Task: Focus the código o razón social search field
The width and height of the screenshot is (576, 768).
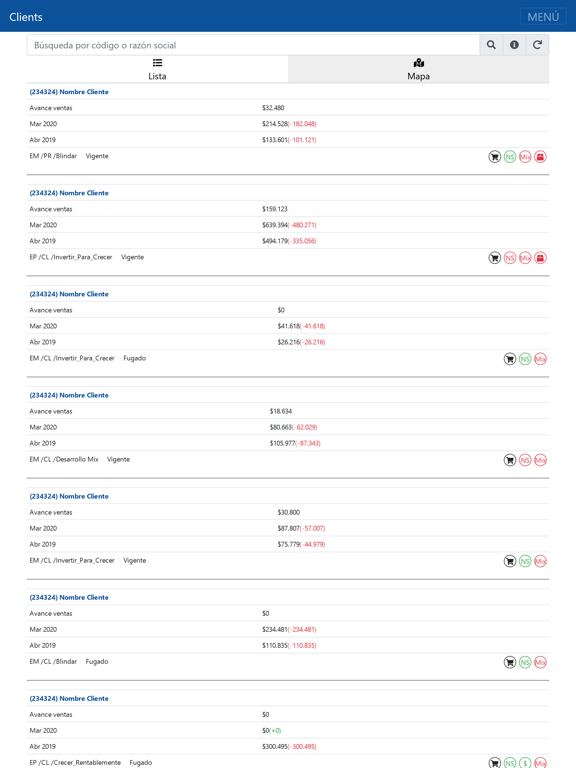Action: pos(253,45)
